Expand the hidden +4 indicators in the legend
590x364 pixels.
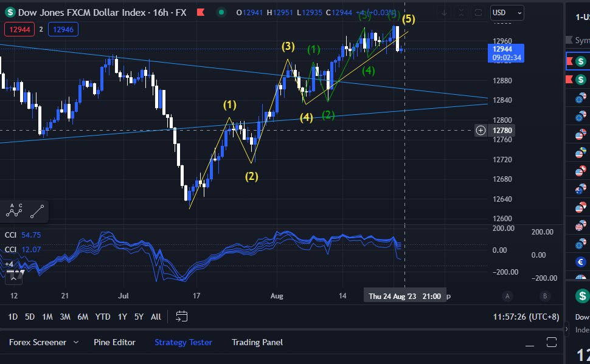pyautogui.click(x=9, y=264)
